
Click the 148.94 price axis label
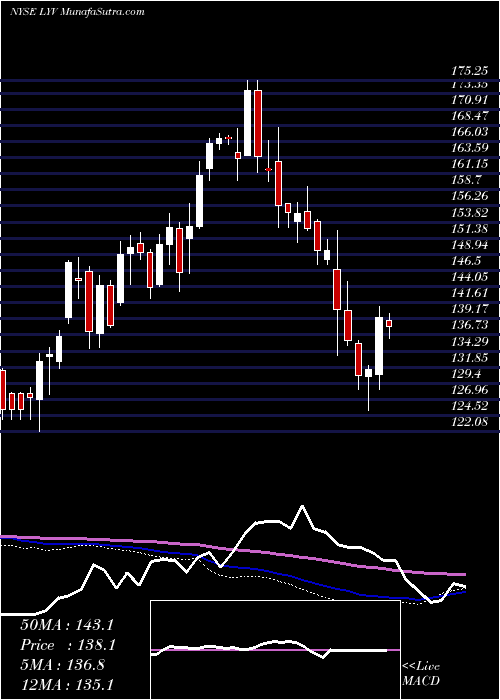click(469, 245)
